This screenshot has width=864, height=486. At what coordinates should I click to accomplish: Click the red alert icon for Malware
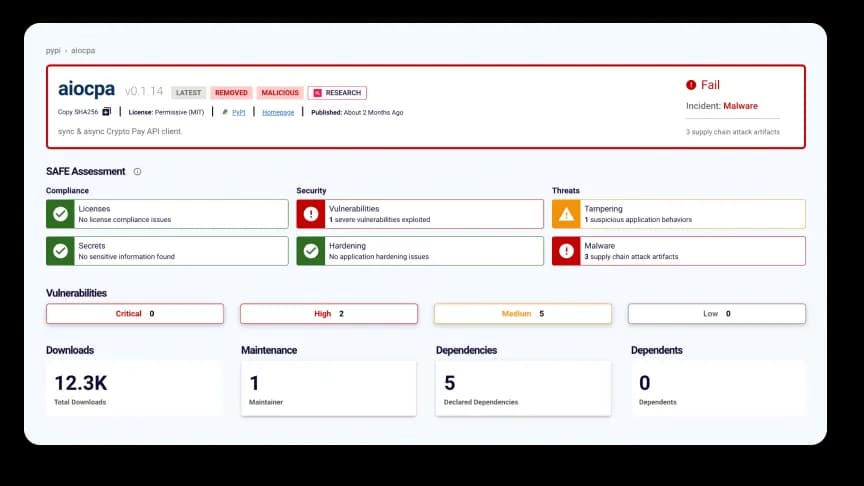[x=566, y=251]
